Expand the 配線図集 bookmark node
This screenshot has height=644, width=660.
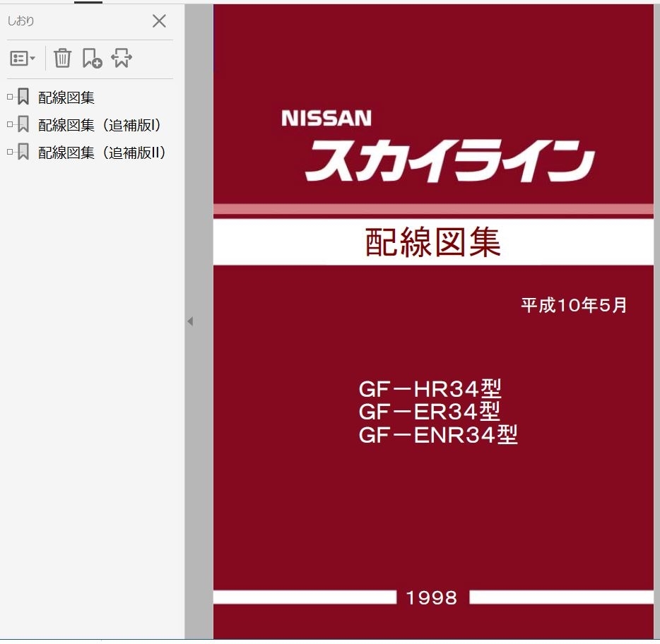[10, 97]
